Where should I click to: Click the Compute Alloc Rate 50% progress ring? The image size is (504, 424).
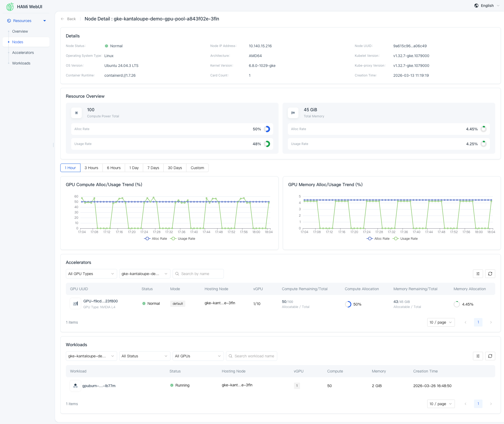[x=267, y=129]
